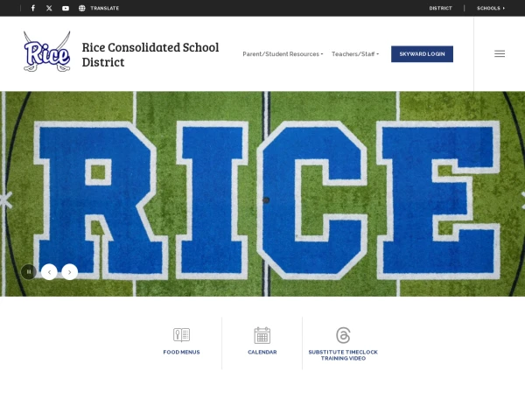Open the Facebook page icon
This screenshot has width=525, height=420.
(33, 8)
